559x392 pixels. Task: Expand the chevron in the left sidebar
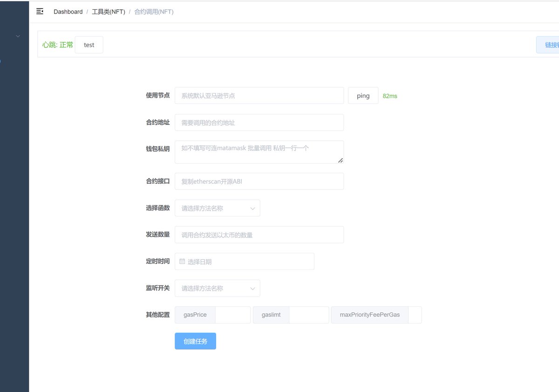[x=17, y=36]
